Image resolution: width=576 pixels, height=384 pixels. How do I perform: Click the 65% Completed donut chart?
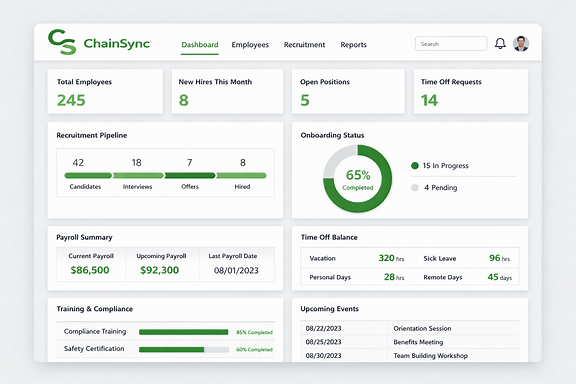(357, 179)
